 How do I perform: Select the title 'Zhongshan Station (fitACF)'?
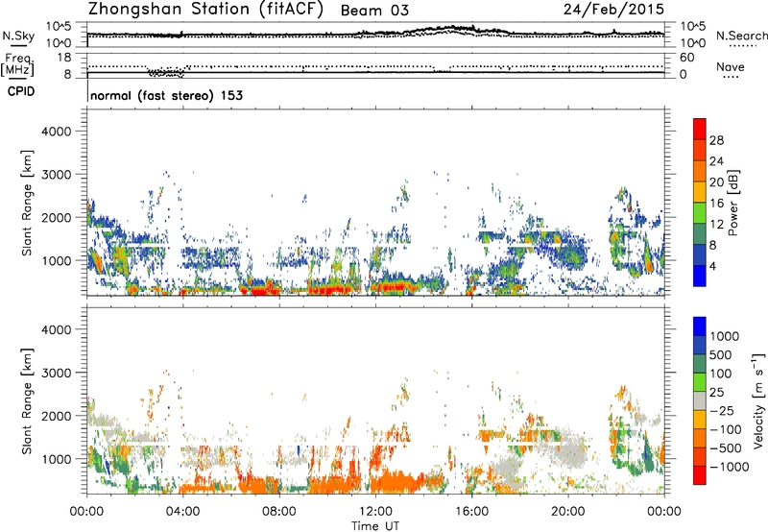pyautogui.click(x=205, y=9)
